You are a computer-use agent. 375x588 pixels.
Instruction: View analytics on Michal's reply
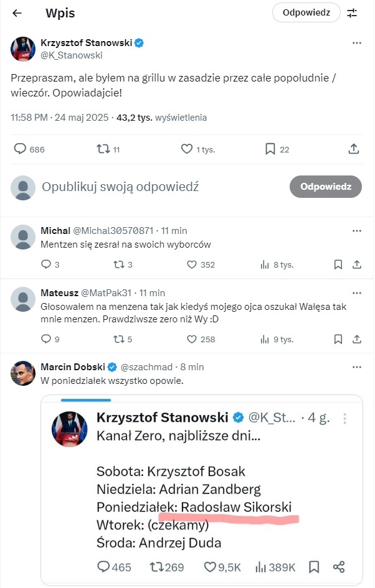(263, 264)
